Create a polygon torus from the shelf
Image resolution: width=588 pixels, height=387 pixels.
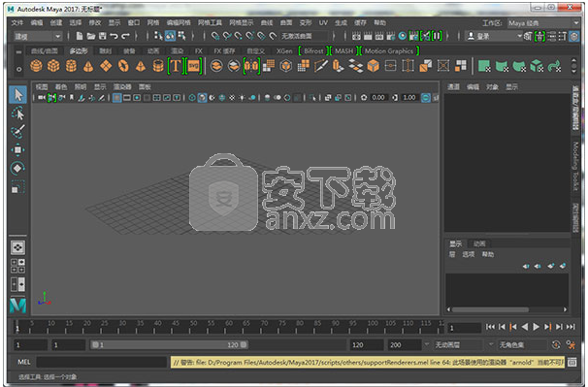(x=123, y=66)
